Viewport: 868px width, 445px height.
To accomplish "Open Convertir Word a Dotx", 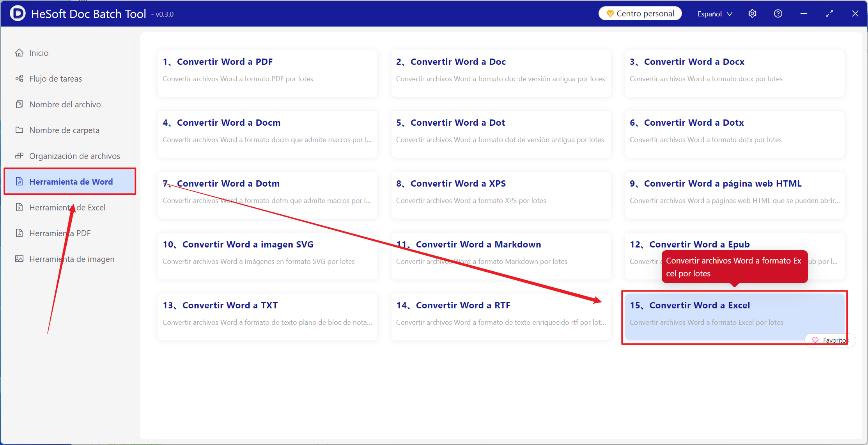I will [x=735, y=134].
